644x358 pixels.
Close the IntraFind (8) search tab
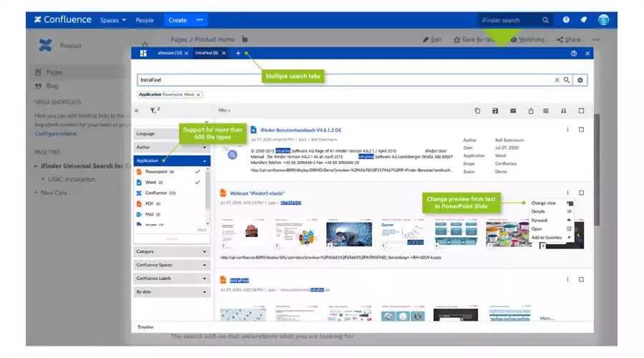[x=224, y=54]
